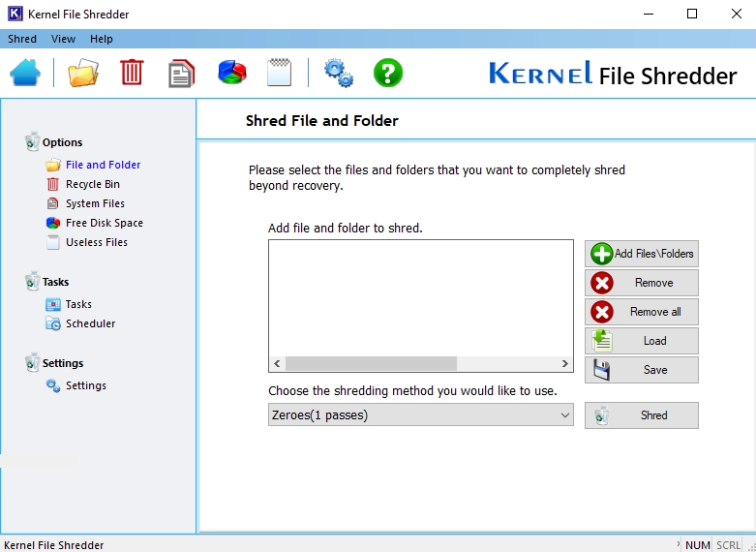Click left arrow of file list scrollbar
756x552 pixels.
click(277, 363)
